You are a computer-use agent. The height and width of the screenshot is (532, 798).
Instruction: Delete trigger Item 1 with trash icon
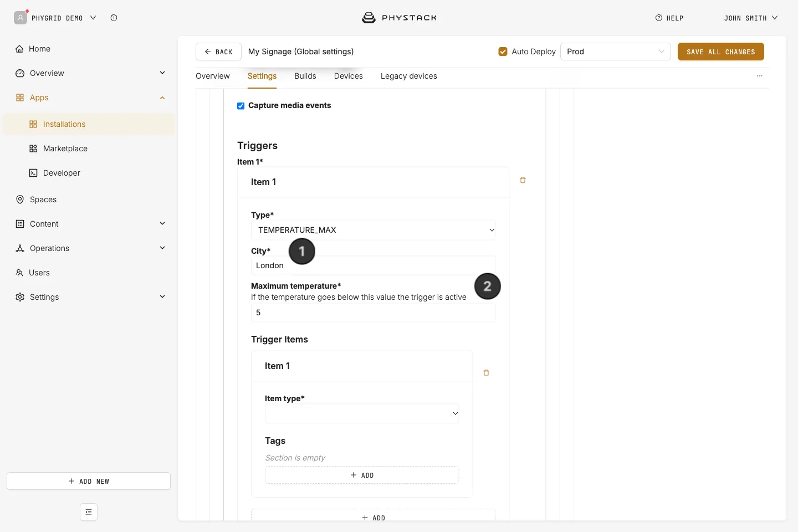tap(523, 180)
